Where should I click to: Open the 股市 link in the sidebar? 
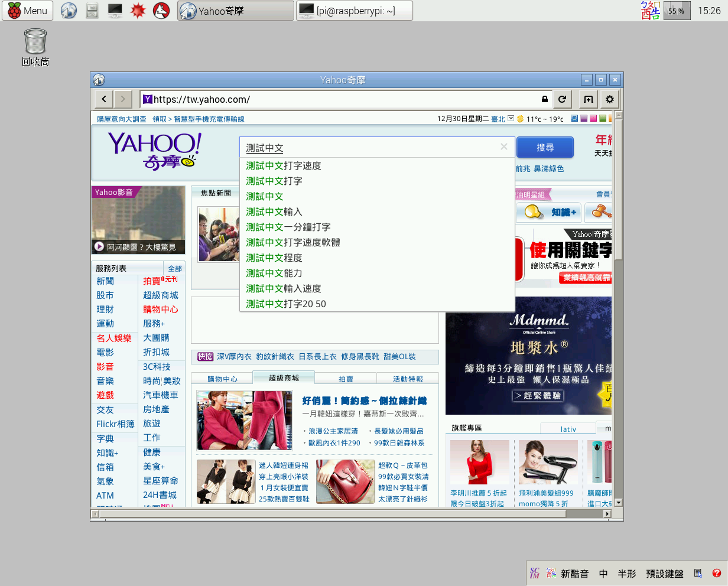(x=105, y=295)
